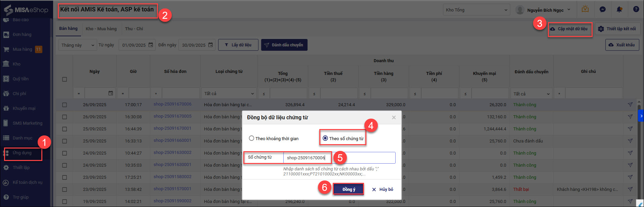Open invoice link shop-25091630002
Screen dimensions: 644x207
click(172, 153)
